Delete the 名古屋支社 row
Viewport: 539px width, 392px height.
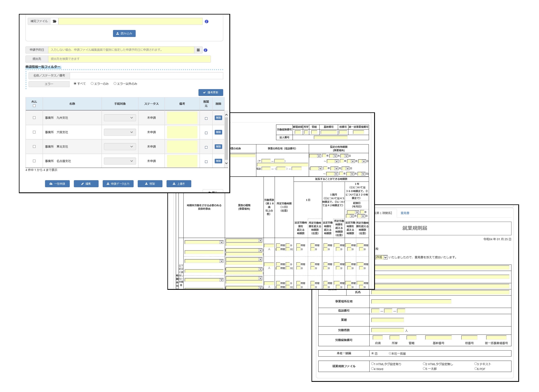[x=218, y=161]
